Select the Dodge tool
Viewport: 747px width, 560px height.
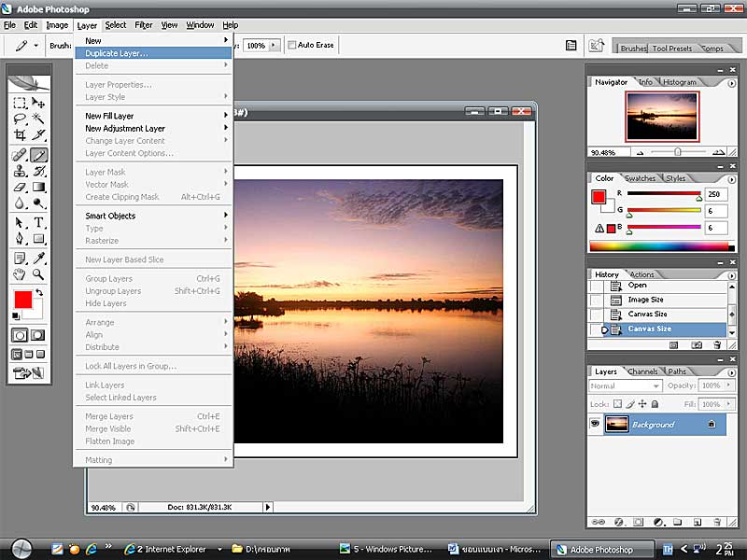click(38, 203)
